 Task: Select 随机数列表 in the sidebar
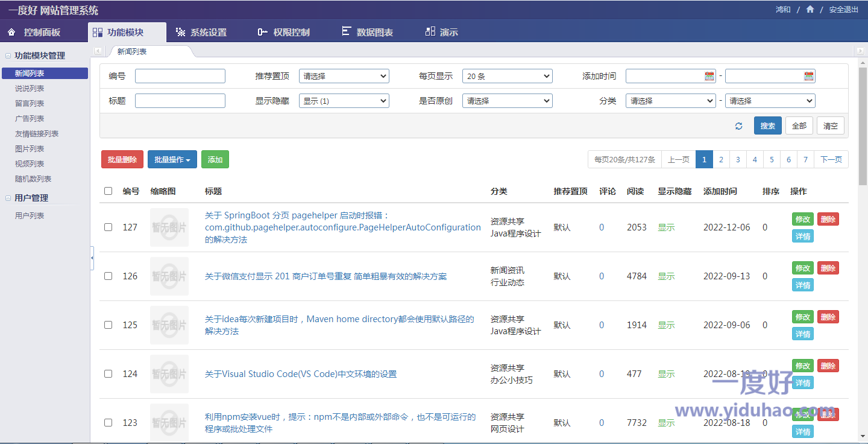(33, 179)
